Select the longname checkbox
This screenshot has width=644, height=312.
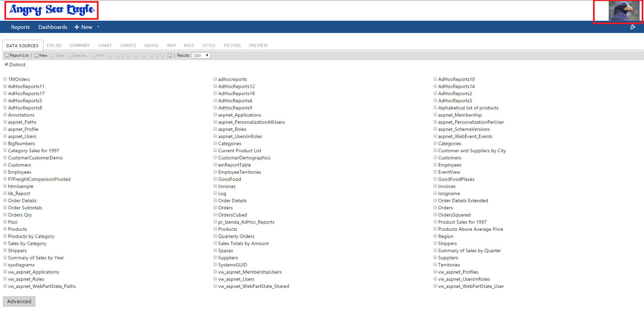(435, 193)
